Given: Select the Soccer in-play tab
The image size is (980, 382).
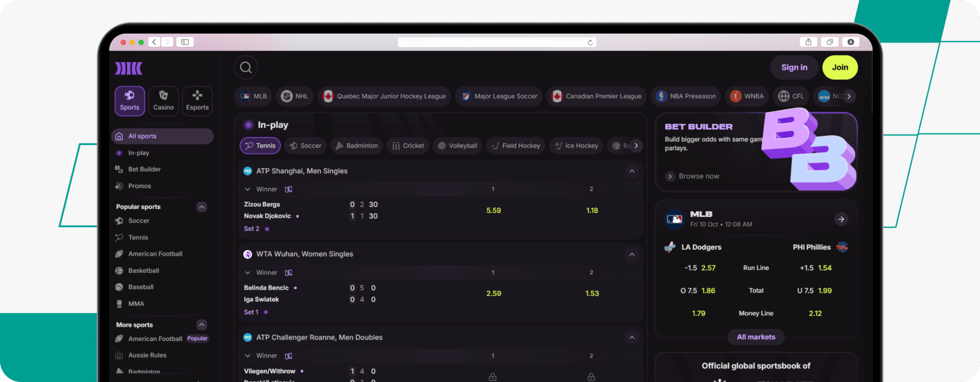Looking at the screenshot, I should 305,146.
